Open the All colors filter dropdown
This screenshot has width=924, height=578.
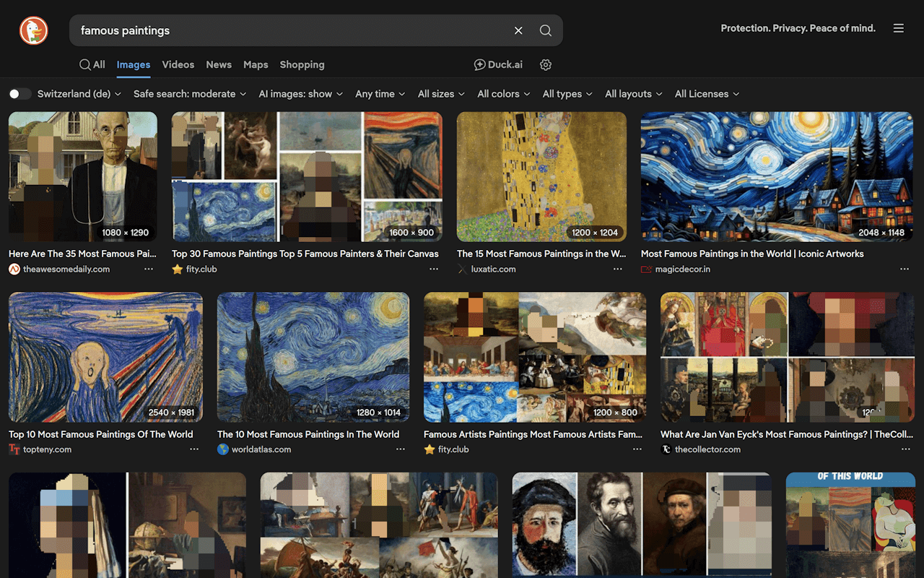coord(503,94)
